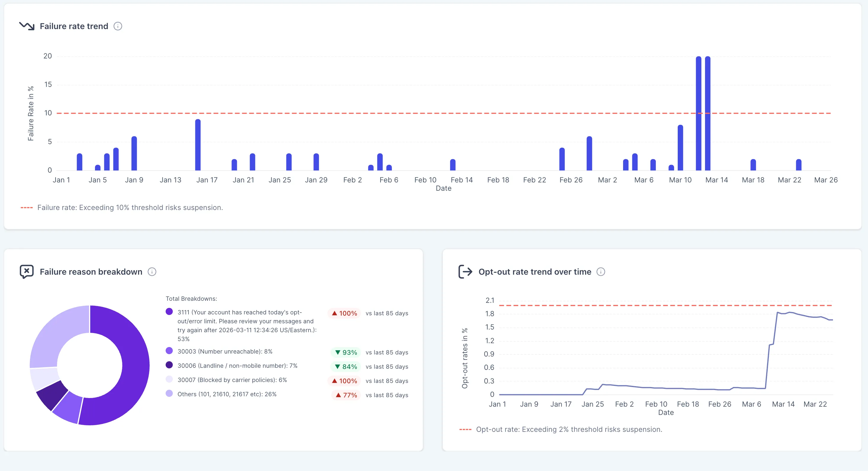The image size is (868, 471).
Task: Expand the 93% comparison for code 30003
Action: click(345, 352)
